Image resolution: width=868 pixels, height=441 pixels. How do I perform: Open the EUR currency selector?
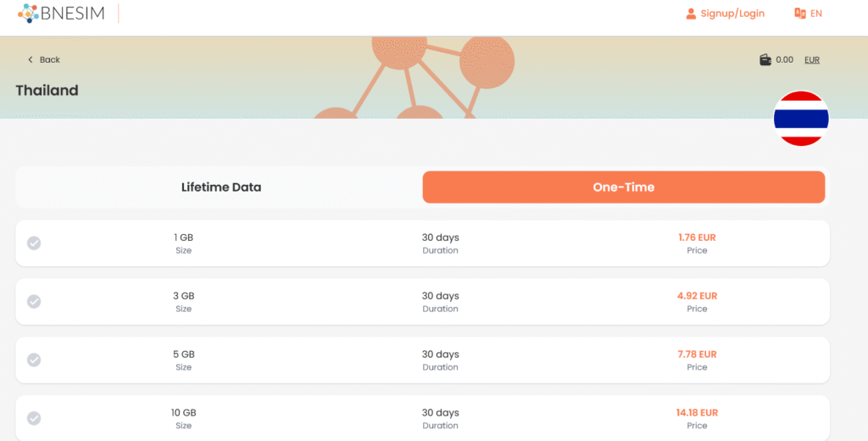[811, 60]
